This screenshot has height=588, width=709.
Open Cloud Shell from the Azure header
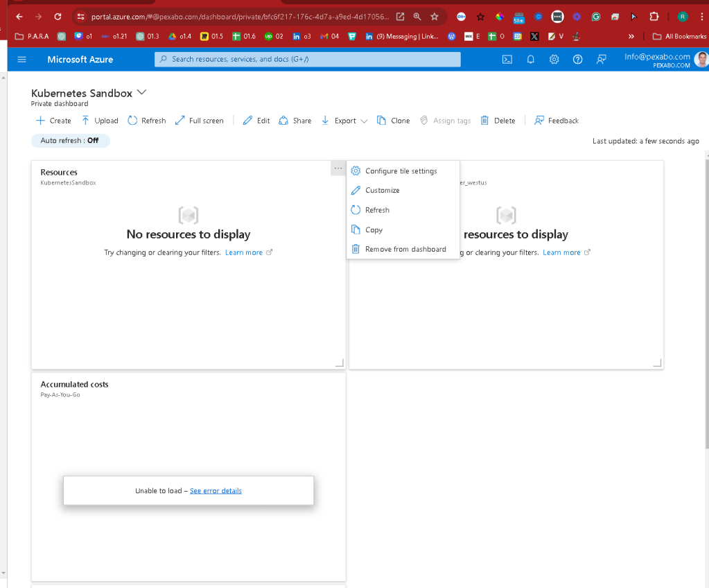pos(507,59)
